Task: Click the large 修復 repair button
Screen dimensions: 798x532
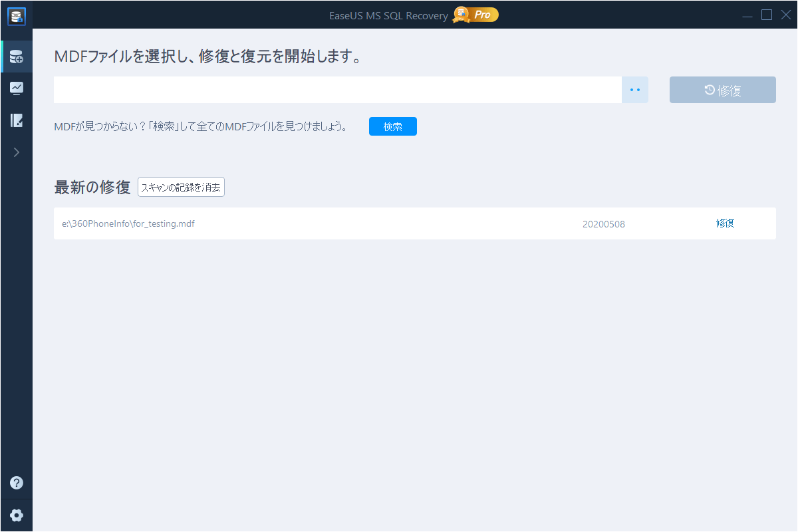Action: 723,90
